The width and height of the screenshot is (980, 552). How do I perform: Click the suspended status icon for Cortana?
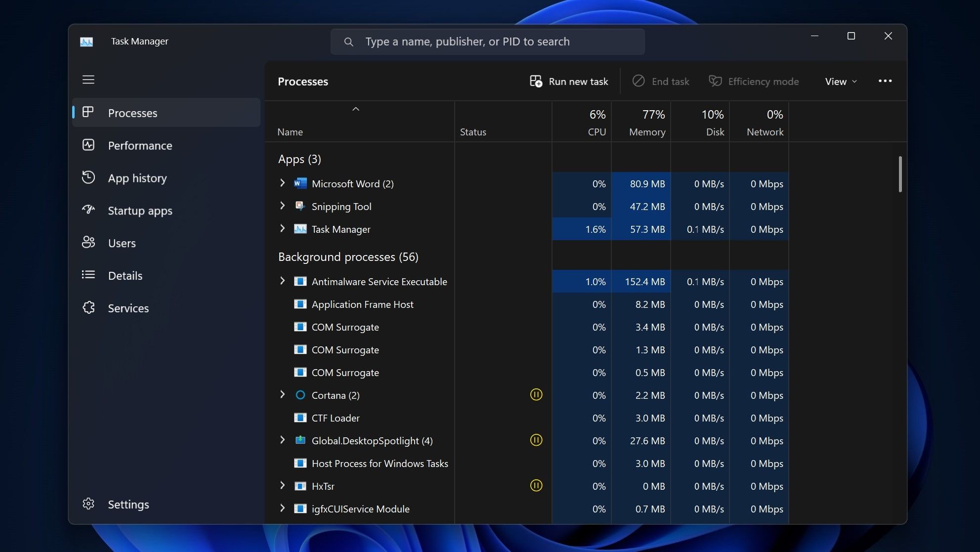[x=536, y=394]
